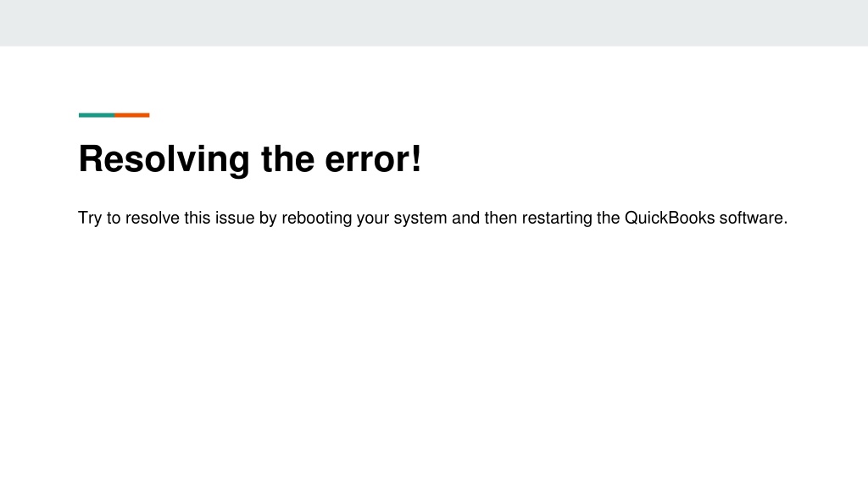Click the word 'Resolving' in the title
The width and height of the screenshot is (868, 488).
[164, 160]
